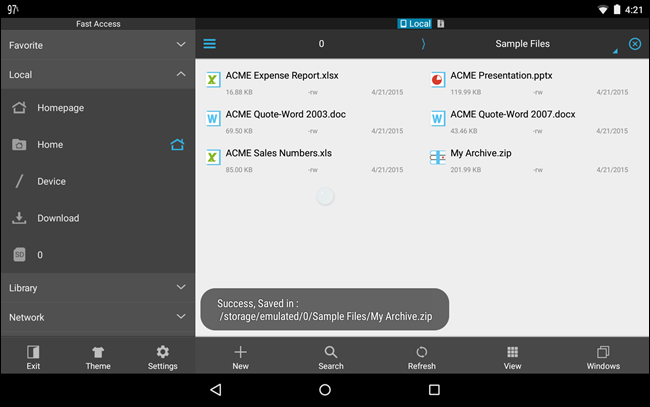
Task: Open the Windows switcher
Action: pos(603,357)
